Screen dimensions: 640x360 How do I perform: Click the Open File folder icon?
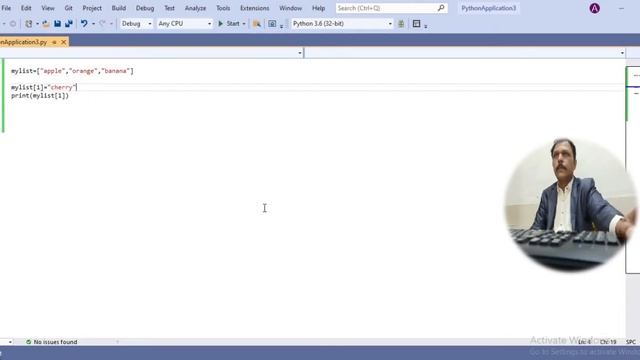click(x=46, y=24)
